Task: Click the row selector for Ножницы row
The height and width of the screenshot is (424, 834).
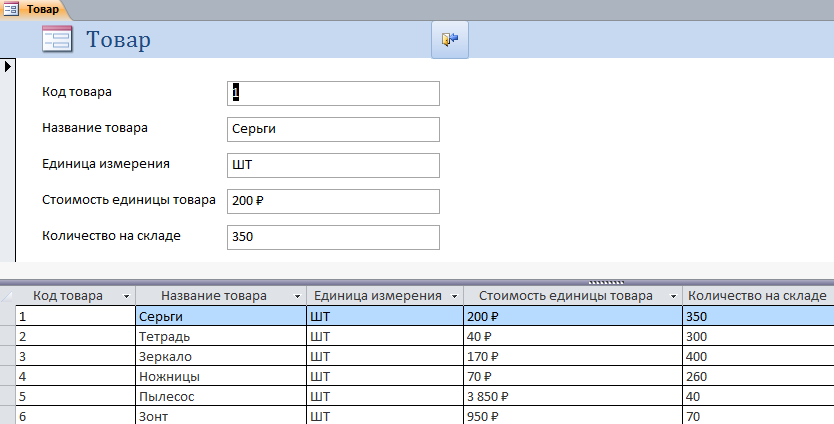Action: 7,376
